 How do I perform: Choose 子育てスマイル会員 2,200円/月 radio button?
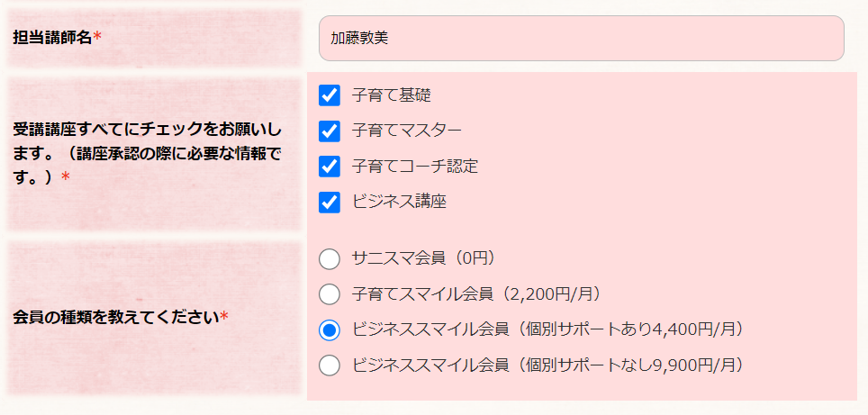pyautogui.click(x=330, y=294)
